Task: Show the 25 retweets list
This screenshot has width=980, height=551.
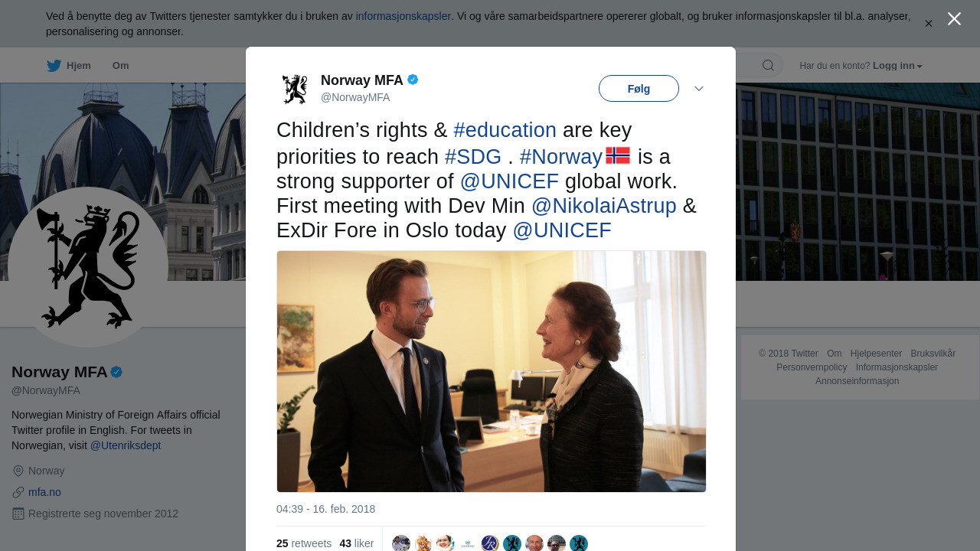Action: click(x=304, y=543)
